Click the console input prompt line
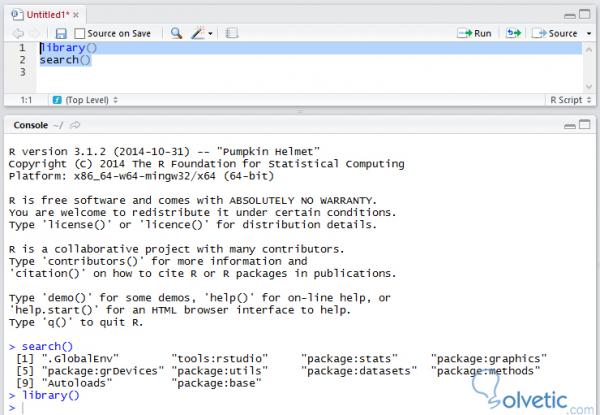 [x=300, y=408]
